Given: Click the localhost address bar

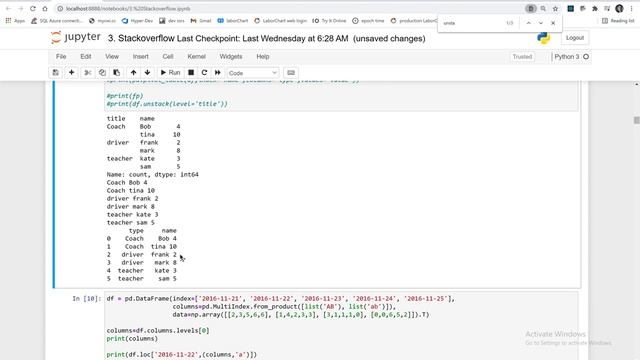Looking at the screenshot, I should (x=286, y=9).
